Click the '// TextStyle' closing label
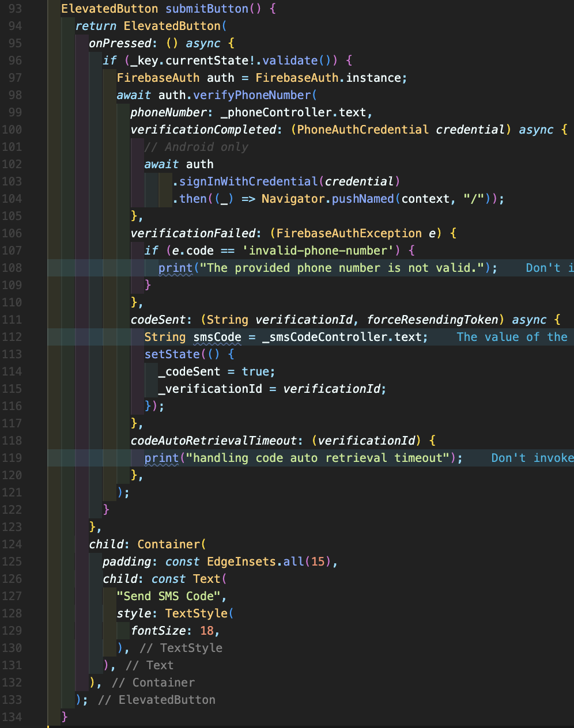 click(181, 648)
